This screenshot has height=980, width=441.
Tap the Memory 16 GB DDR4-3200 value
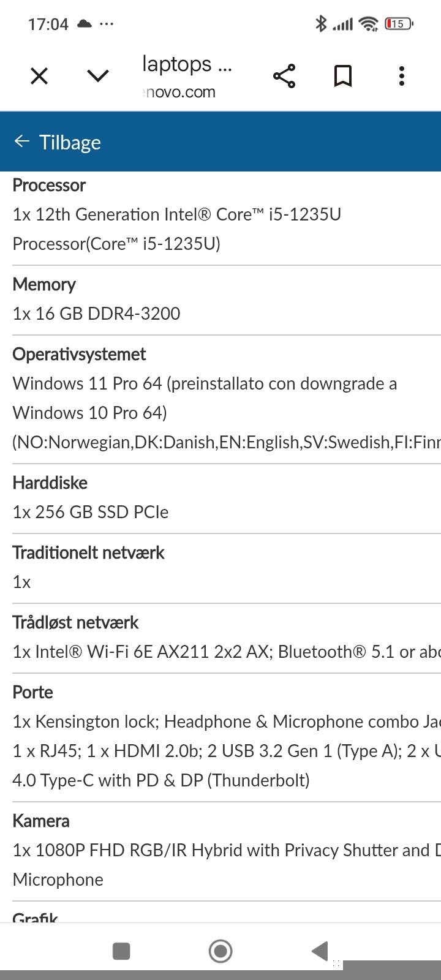[97, 314]
